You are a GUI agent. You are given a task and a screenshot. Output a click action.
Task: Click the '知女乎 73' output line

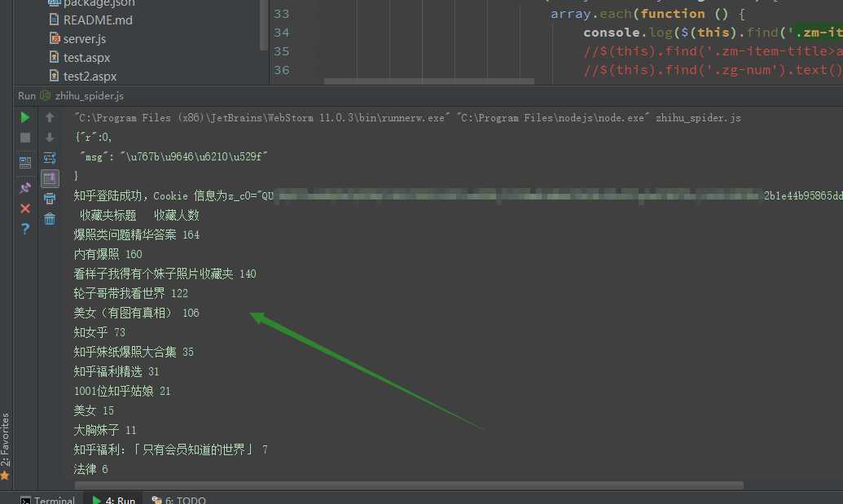point(99,332)
